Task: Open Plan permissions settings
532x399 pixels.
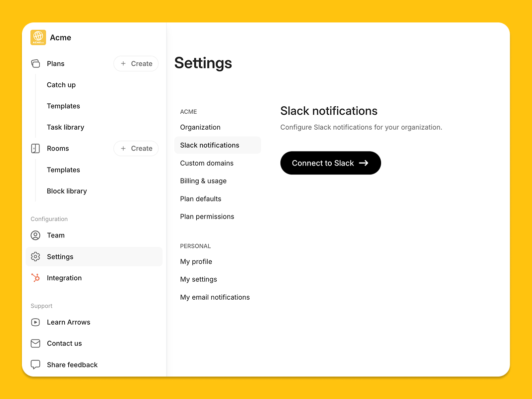Action: pyautogui.click(x=207, y=216)
